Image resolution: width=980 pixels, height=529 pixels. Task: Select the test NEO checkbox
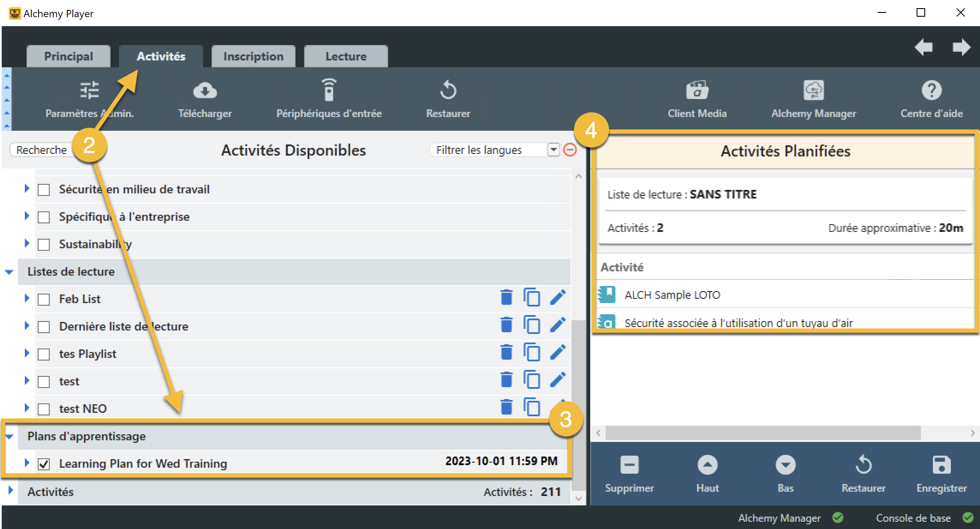point(44,409)
